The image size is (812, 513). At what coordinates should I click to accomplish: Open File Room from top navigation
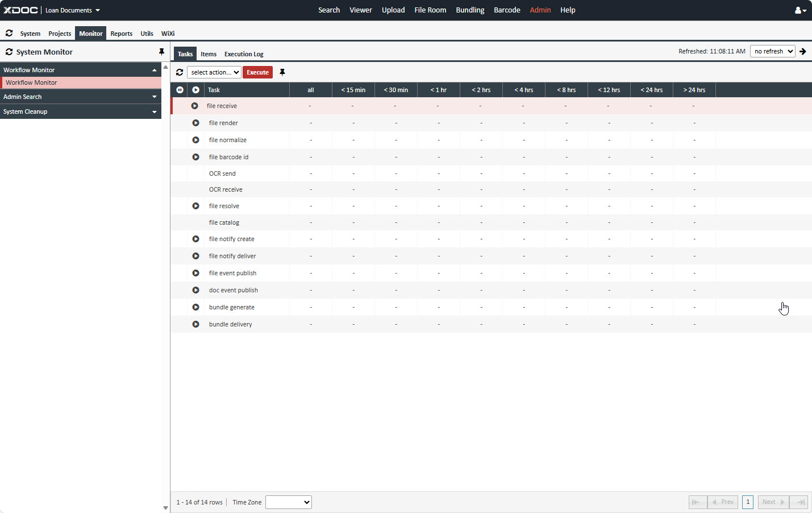click(x=430, y=10)
